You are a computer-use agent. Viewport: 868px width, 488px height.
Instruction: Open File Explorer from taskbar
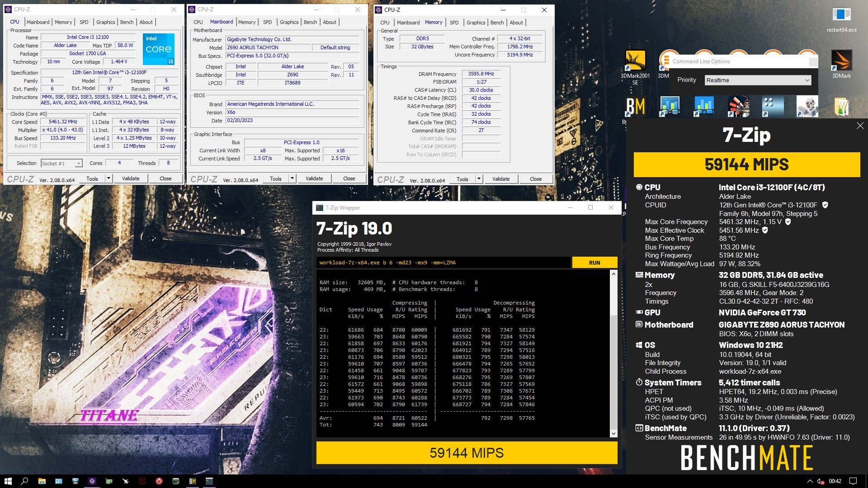click(x=42, y=481)
